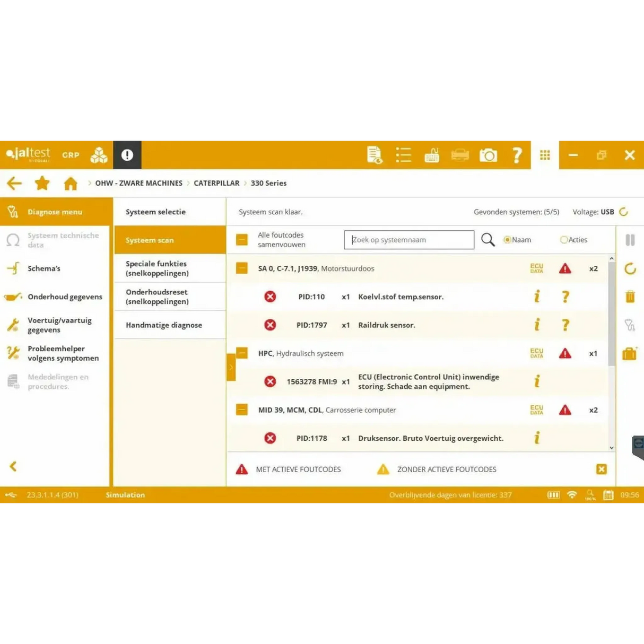The image size is (644, 644).
Task: Click the camera screenshot icon
Action: click(x=488, y=155)
